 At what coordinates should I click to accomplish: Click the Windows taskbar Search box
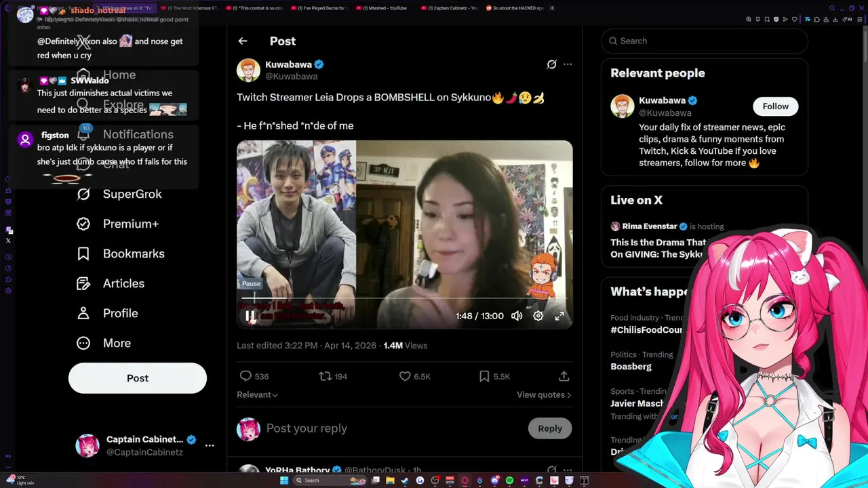330,481
